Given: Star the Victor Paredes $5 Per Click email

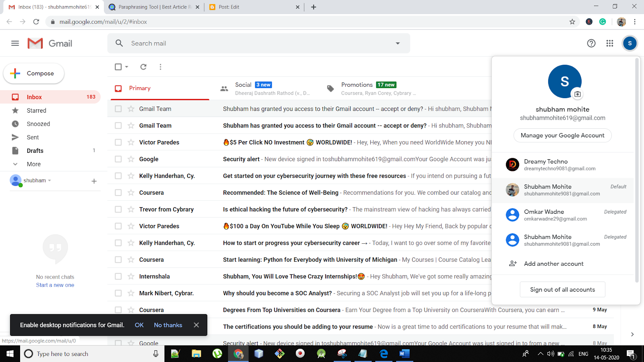Looking at the screenshot, I should [131, 142].
